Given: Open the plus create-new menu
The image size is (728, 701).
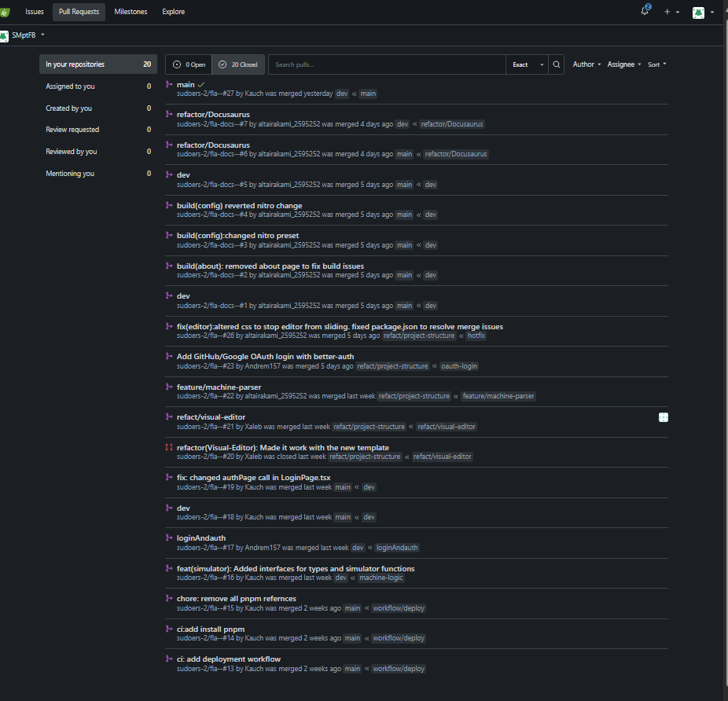Looking at the screenshot, I should point(671,12).
